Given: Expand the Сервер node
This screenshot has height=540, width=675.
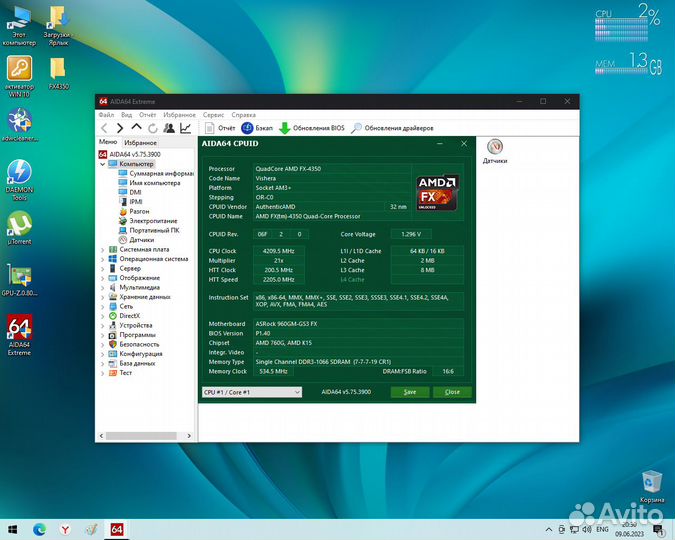Looking at the screenshot, I should click(102, 269).
